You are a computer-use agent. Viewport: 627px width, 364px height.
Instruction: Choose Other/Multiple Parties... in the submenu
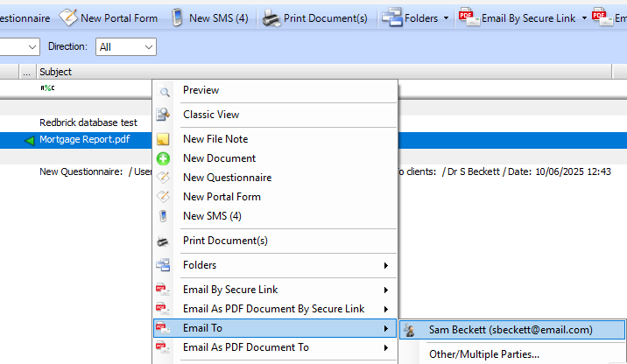[x=483, y=354]
